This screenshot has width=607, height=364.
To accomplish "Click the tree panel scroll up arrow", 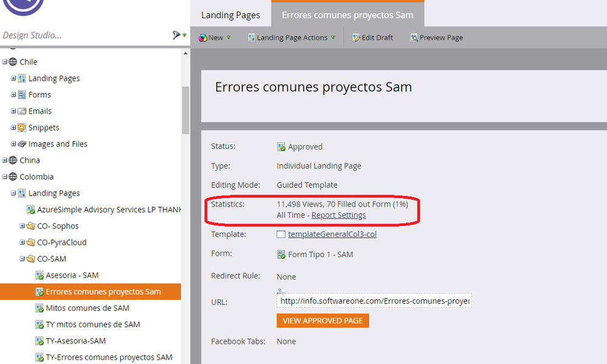I will click(x=185, y=53).
